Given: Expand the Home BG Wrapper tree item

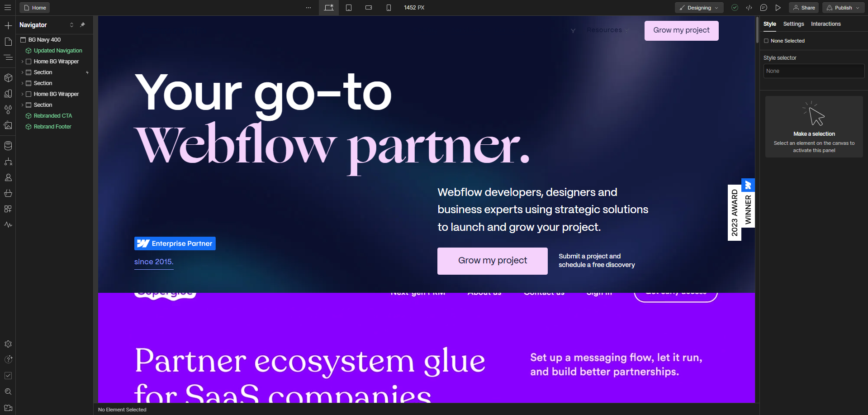Looking at the screenshot, I should coord(23,61).
